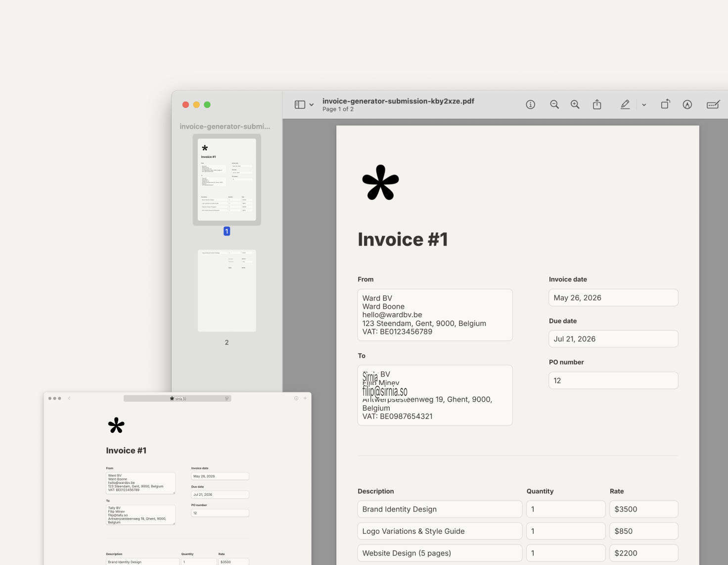The height and width of the screenshot is (565, 728).
Task: Click browser Due date field Jul 21, 2026
Action: pyautogui.click(x=220, y=494)
